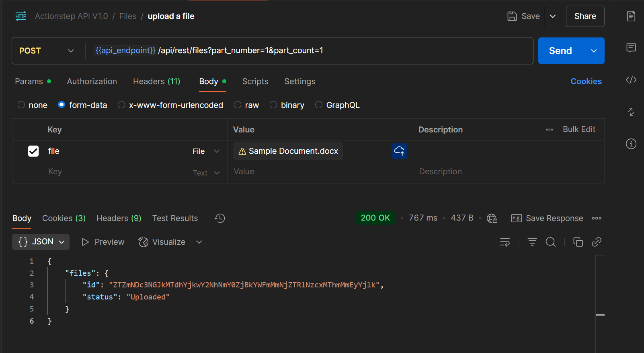This screenshot has width=644, height=353.
Task: Open the response Cookies (3) tab
Action: coord(64,218)
